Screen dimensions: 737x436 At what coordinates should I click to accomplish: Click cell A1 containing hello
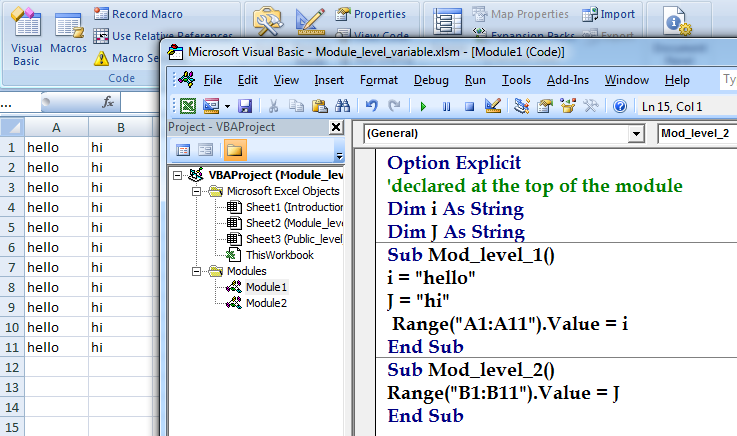tap(56, 148)
